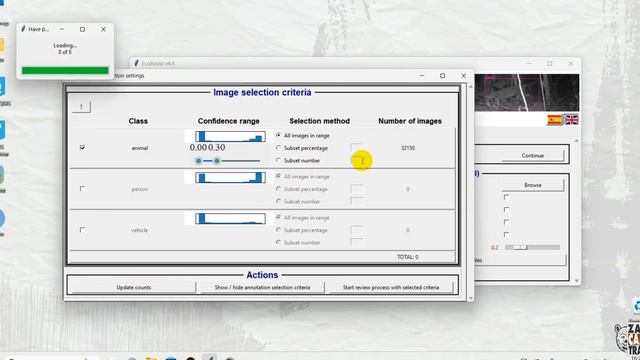Toggle third checkbox below Browse button

click(506, 222)
